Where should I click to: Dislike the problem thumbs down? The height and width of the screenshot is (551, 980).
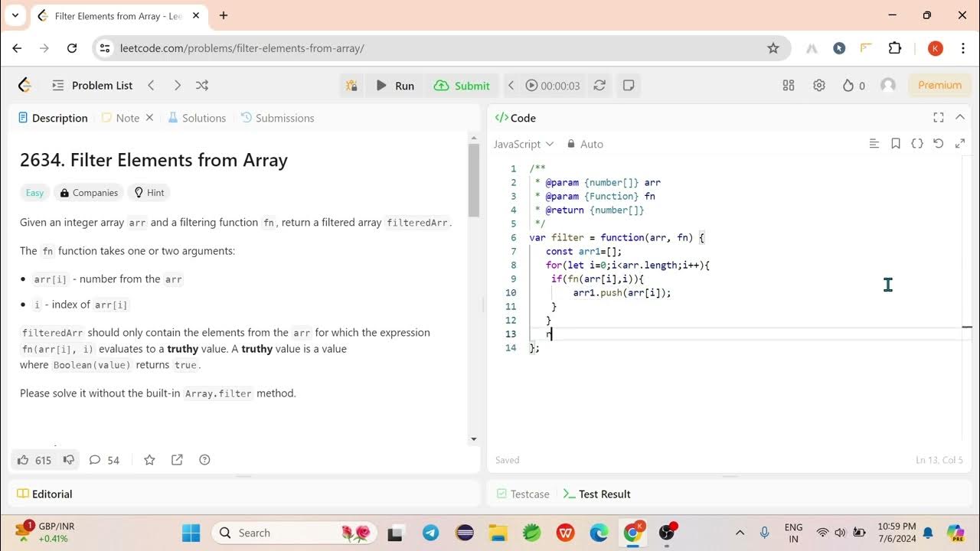pyautogui.click(x=68, y=460)
